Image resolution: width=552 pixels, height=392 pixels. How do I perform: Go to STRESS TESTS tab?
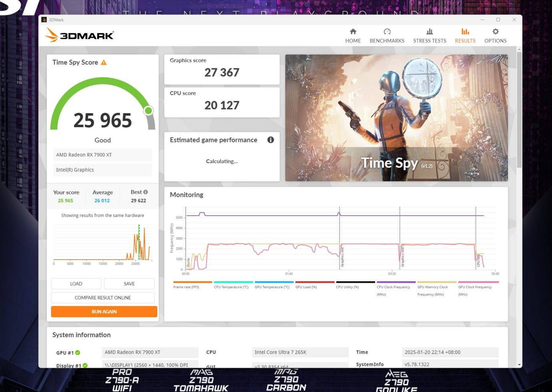(x=430, y=36)
